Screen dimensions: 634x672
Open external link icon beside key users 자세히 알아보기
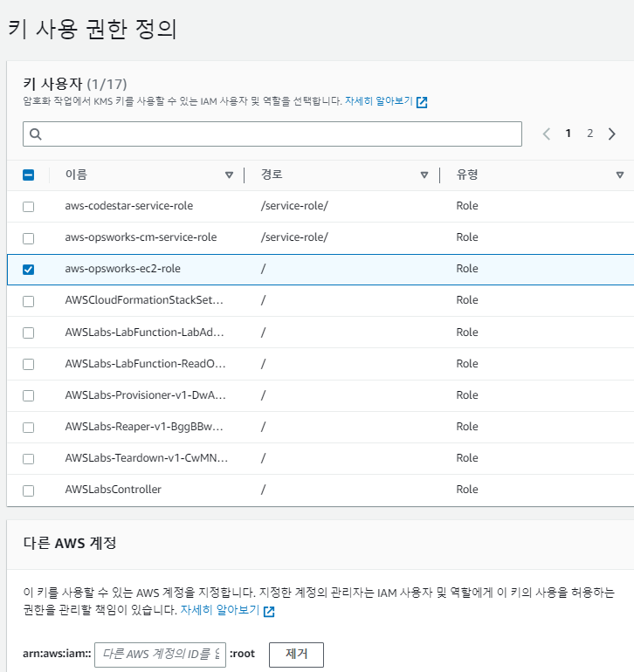422,102
